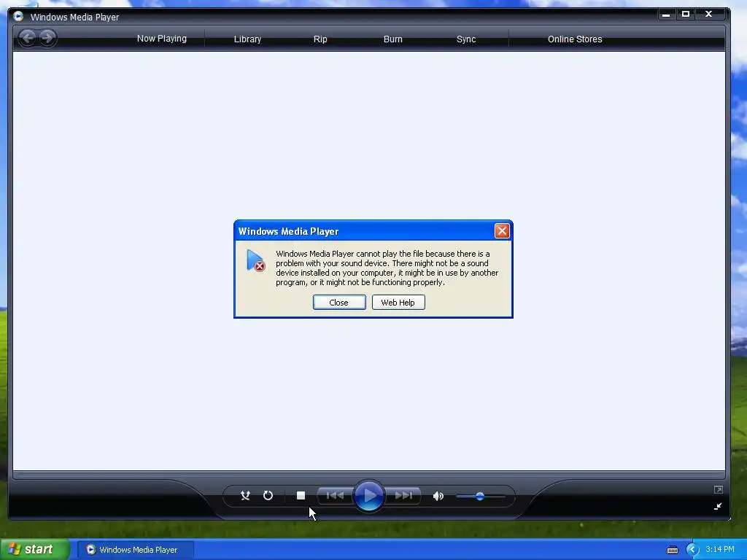
Task: Mute the sound with the speaker icon
Action: [x=438, y=496]
